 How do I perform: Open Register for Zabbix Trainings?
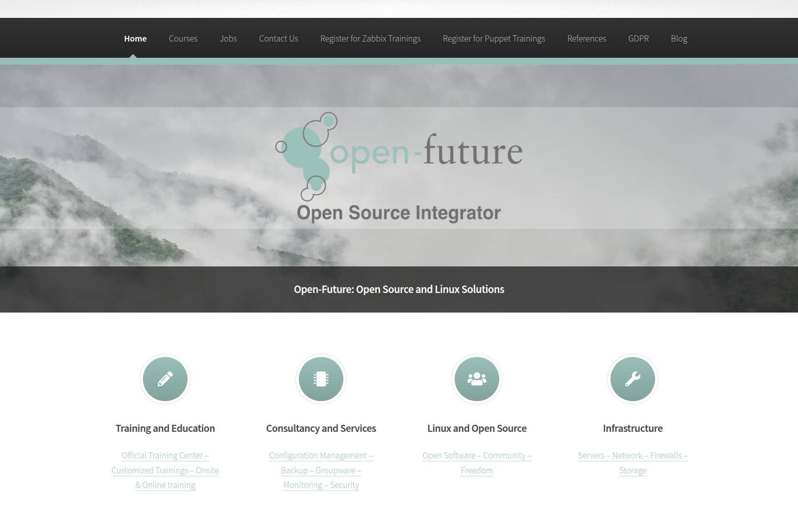[x=370, y=39]
